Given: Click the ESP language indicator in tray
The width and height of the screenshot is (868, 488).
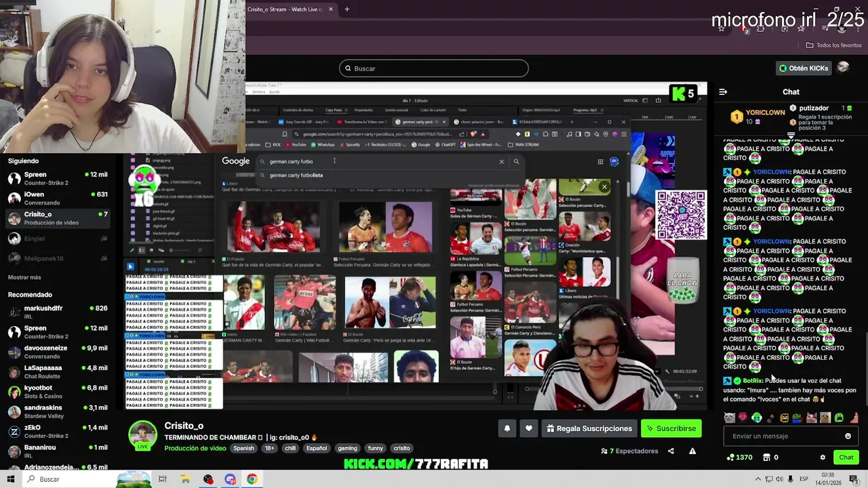Looking at the screenshot, I should [804, 479].
